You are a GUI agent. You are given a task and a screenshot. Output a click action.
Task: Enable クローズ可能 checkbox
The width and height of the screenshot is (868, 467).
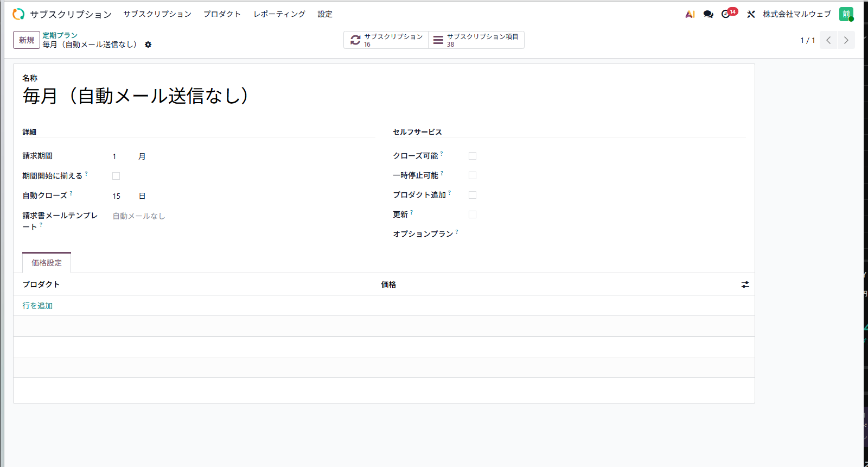point(473,156)
